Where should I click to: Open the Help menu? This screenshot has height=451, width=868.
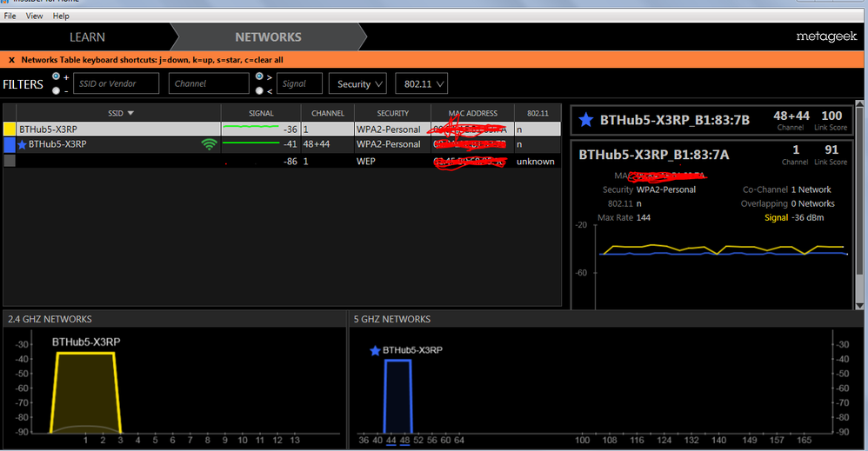(61, 16)
